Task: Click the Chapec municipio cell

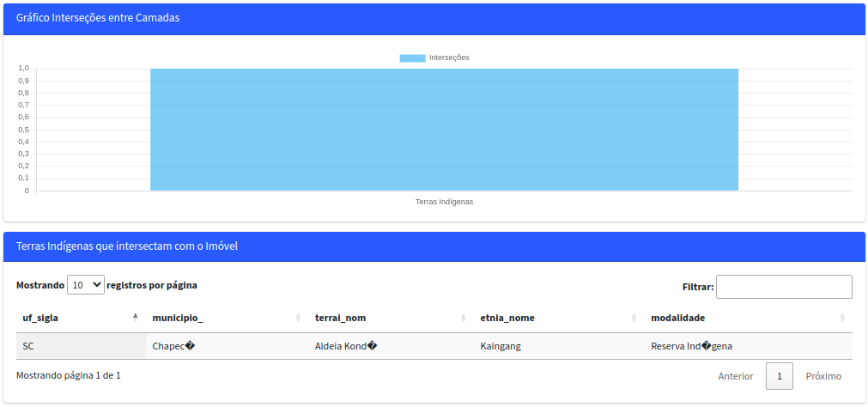Action: coord(174,346)
